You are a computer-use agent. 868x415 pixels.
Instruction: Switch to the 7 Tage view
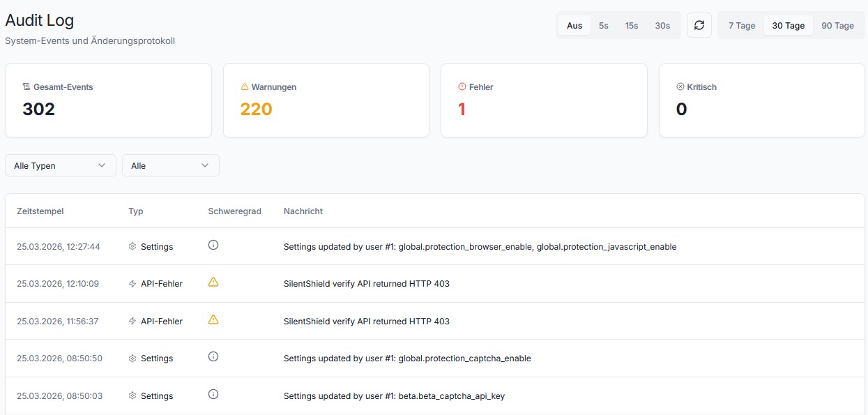741,25
